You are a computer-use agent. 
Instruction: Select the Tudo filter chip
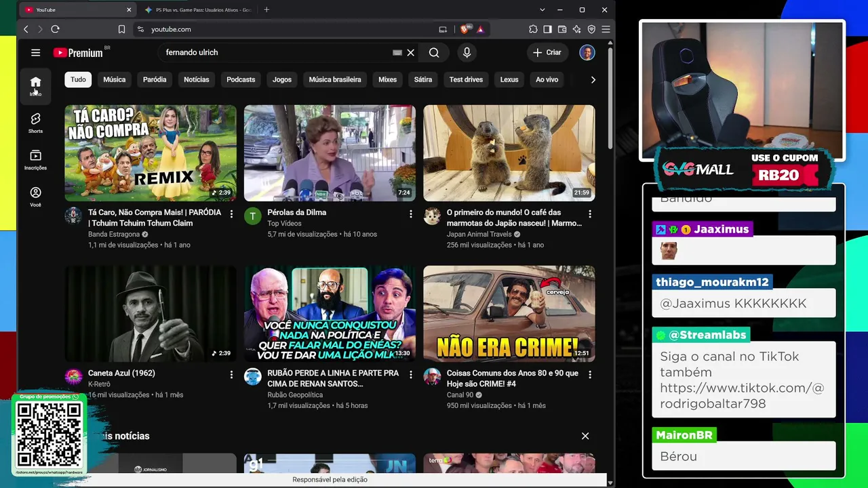78,79
